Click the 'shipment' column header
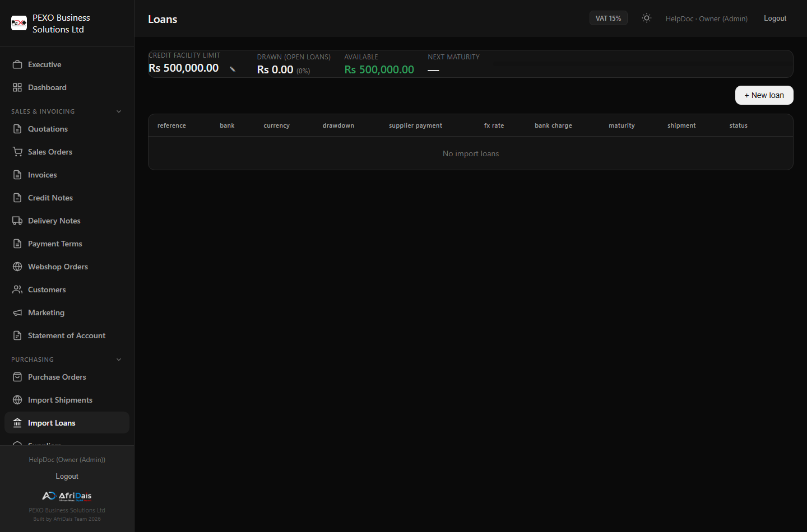The image size is (807, 532). (681, 125)
